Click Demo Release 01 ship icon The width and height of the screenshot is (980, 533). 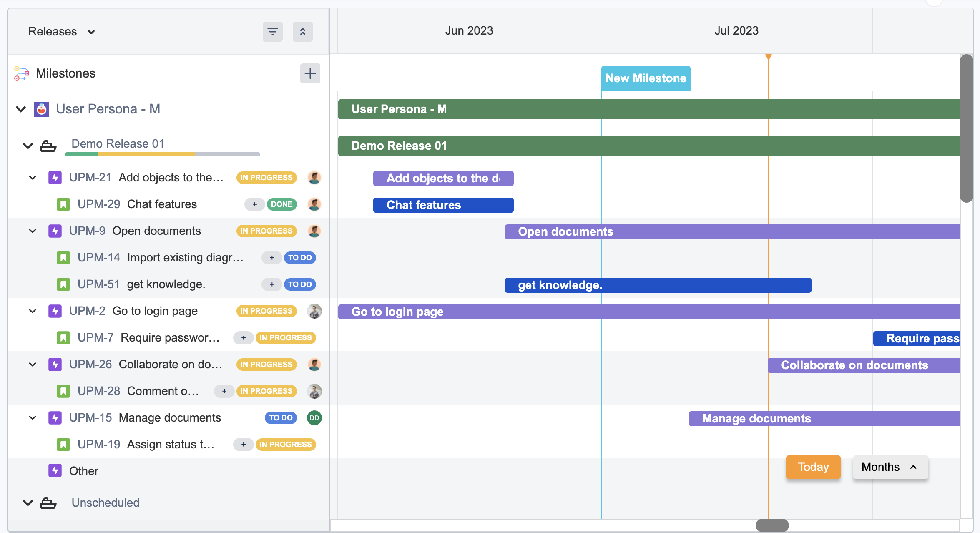[48, 146]
